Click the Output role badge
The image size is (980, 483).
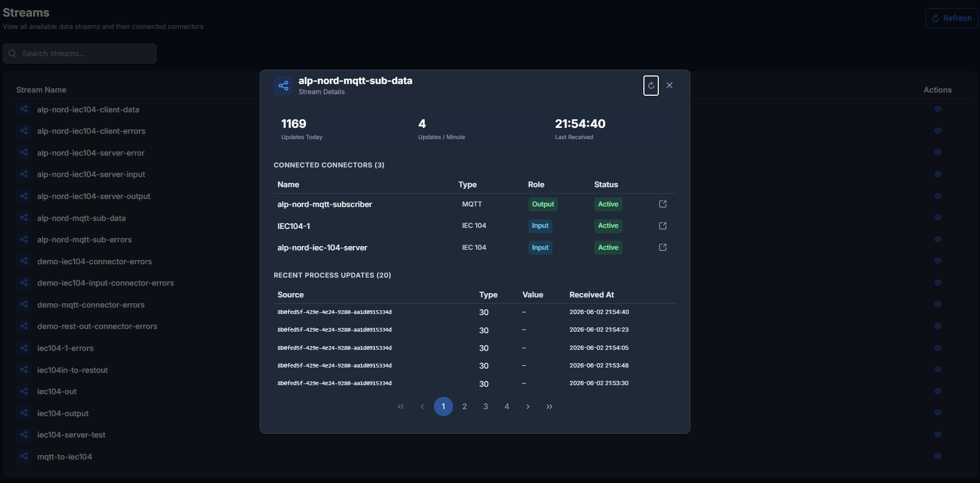(x=543, y=204)
